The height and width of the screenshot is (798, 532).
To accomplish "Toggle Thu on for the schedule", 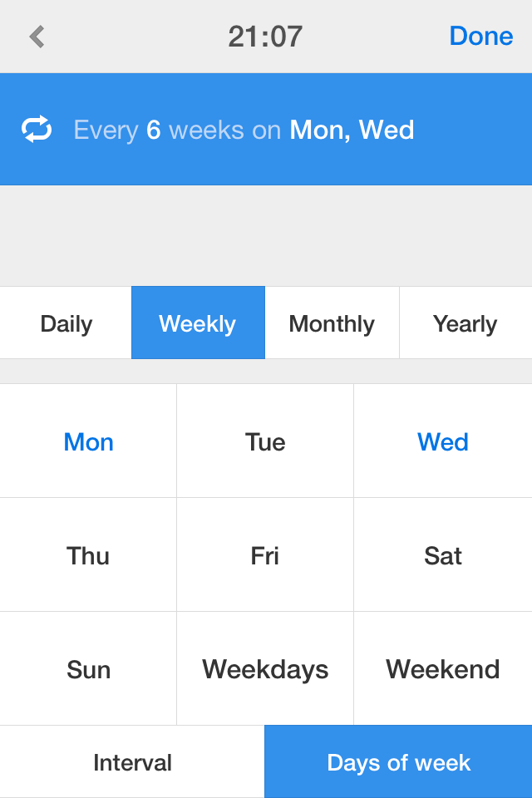I will coord(88,555).
